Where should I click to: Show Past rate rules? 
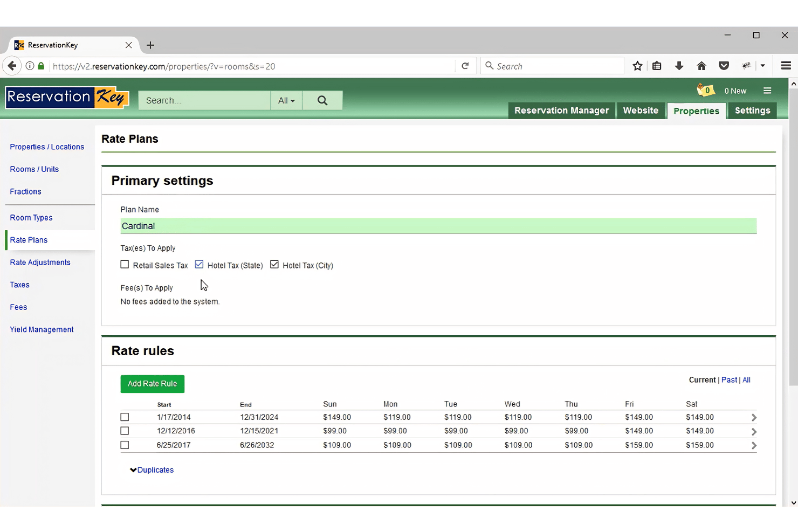pyautogui.click(x=729, y=380)
